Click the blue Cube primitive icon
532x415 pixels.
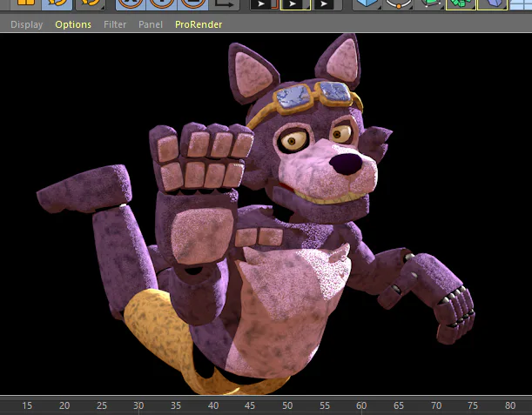coord(367,3)
